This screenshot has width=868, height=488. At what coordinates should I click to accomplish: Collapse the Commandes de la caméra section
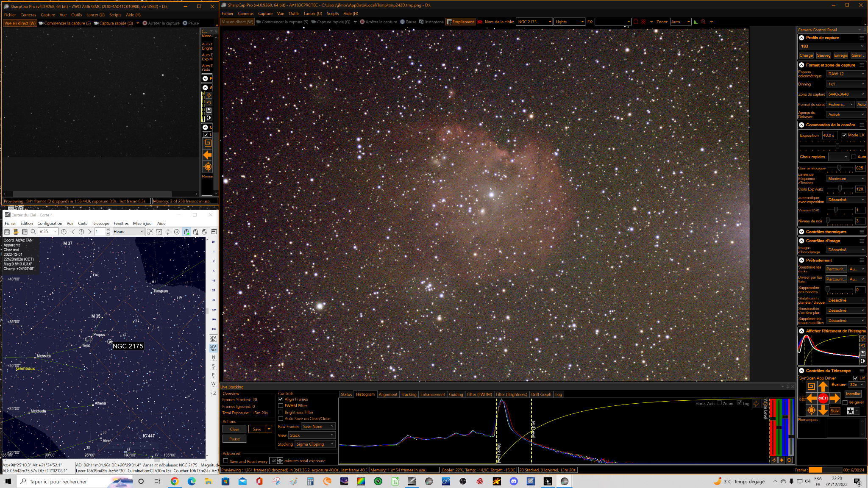click(x=801, y=125)
